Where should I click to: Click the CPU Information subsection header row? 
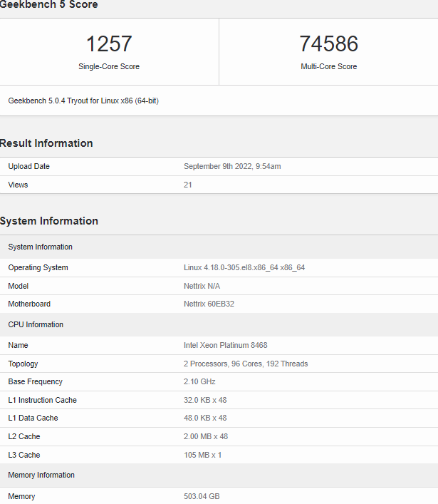point(219,324)
